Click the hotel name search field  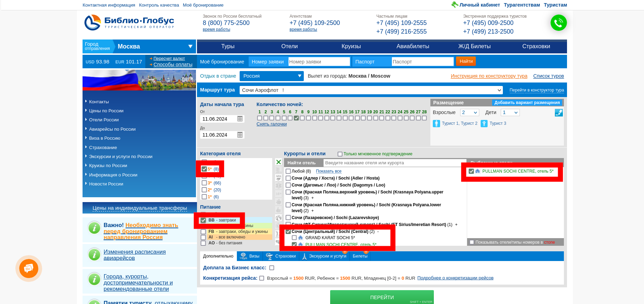tap(394, 163)
